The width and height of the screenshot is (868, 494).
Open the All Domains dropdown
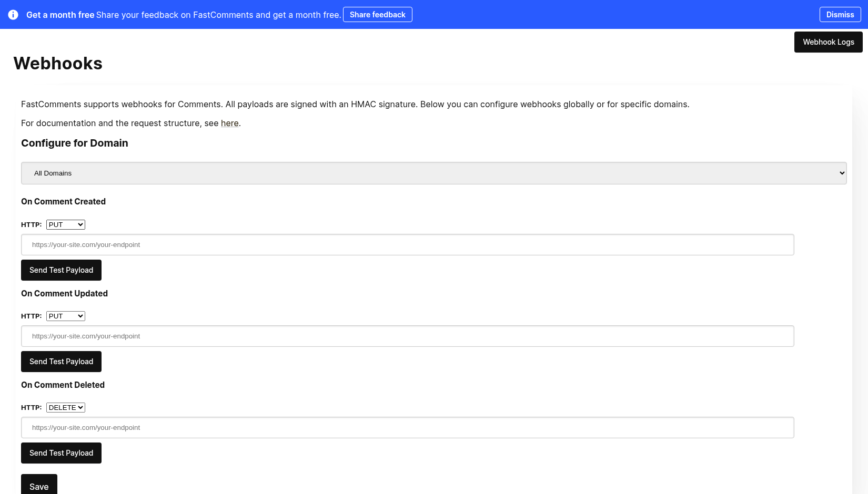(x=434, y=173)
